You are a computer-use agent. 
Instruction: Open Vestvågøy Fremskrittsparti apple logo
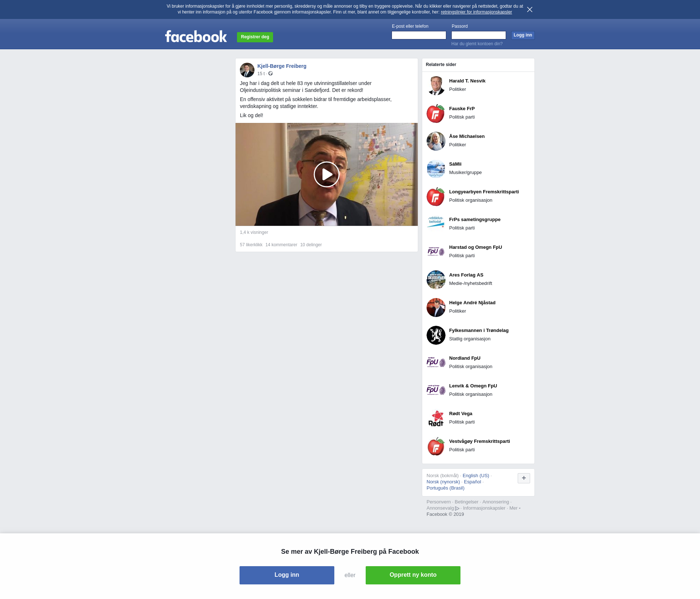pos(436,446)
